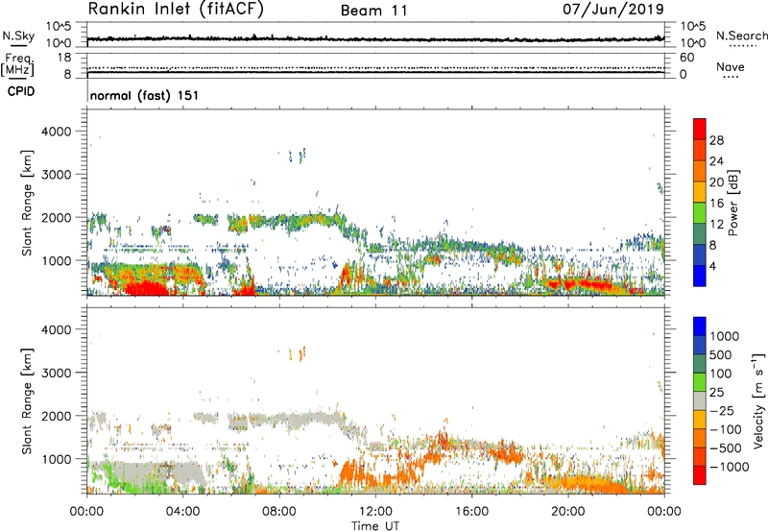Click the 'Power [dB]' colorbar label

click(732, 203)
